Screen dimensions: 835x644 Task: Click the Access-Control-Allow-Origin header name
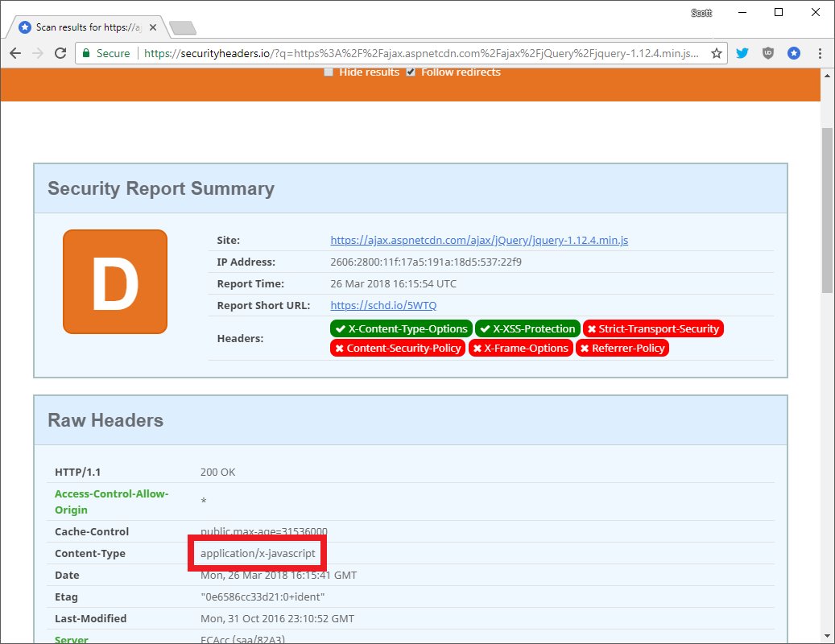coord(111,502)
